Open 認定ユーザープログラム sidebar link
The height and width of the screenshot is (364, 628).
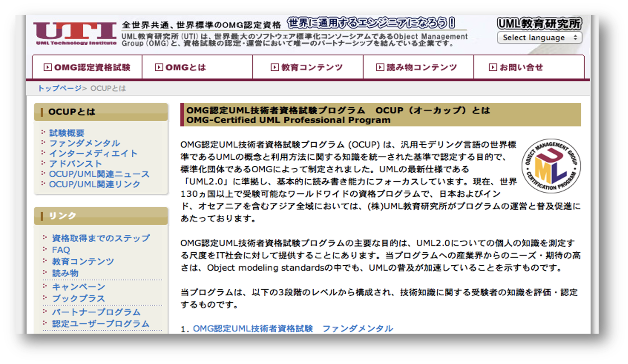101,324
